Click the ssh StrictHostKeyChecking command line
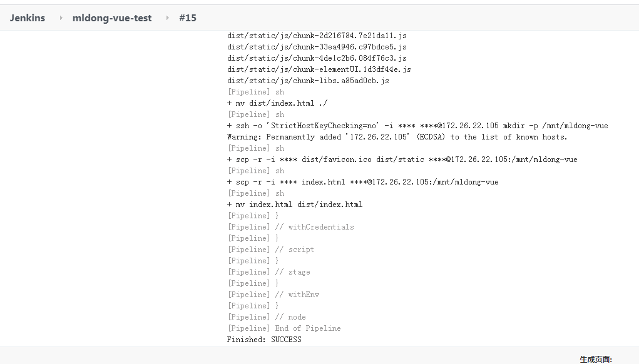This screenshot has width=639, height=364. [x=417, y=126]
